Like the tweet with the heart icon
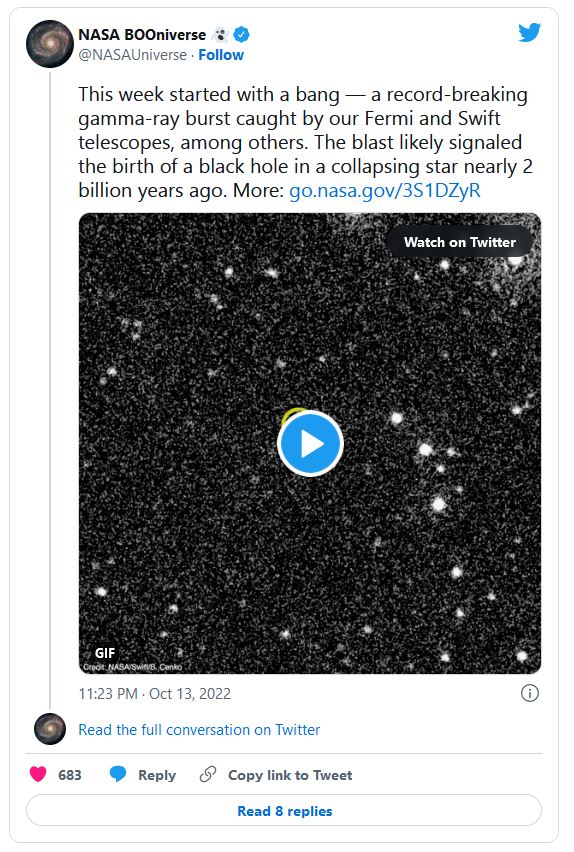Screen dimensions: 574x852 pyautogui.click(x=38, y=774)
